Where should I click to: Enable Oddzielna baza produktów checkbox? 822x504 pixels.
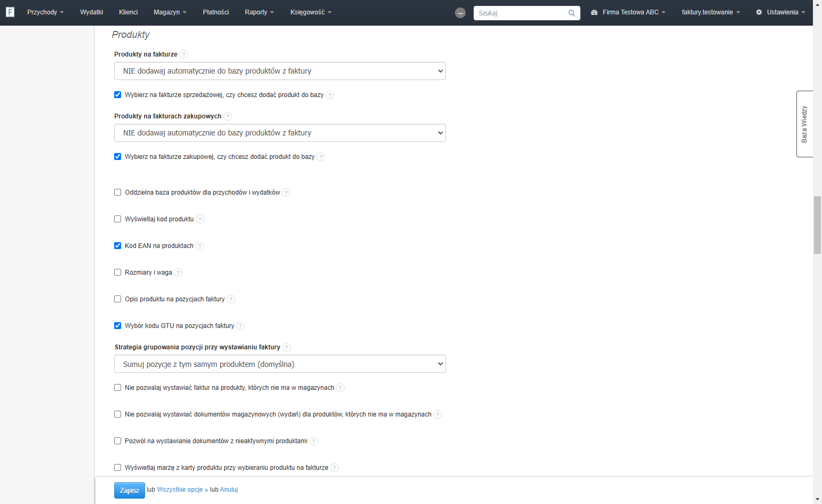118,193
